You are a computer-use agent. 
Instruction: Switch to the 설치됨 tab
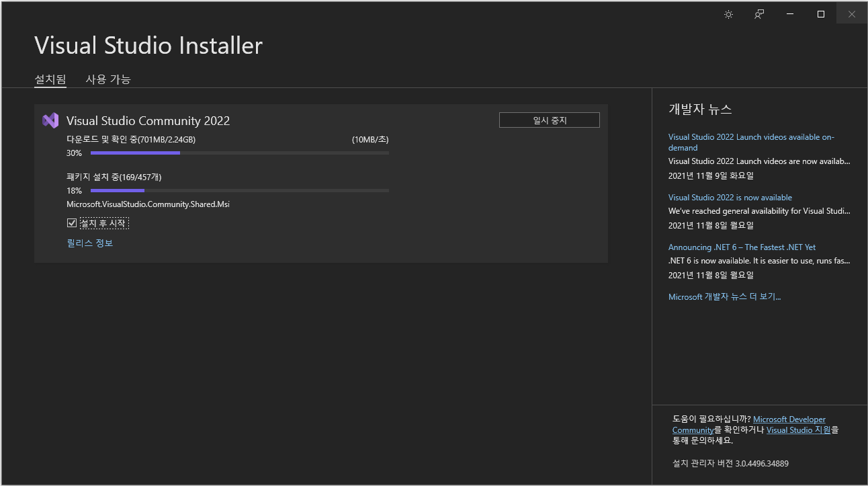(x=50, y=79)
